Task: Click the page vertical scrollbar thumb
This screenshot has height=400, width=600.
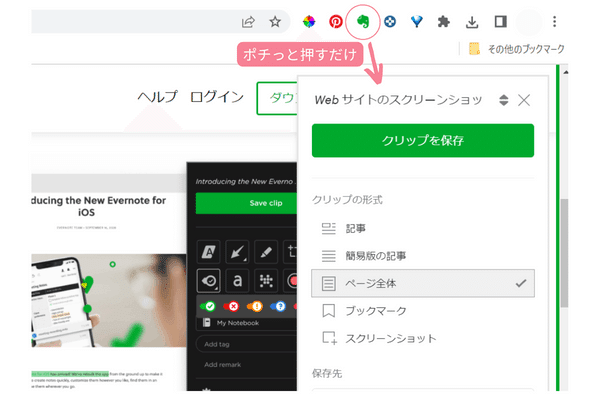Action: click(564, 253)
